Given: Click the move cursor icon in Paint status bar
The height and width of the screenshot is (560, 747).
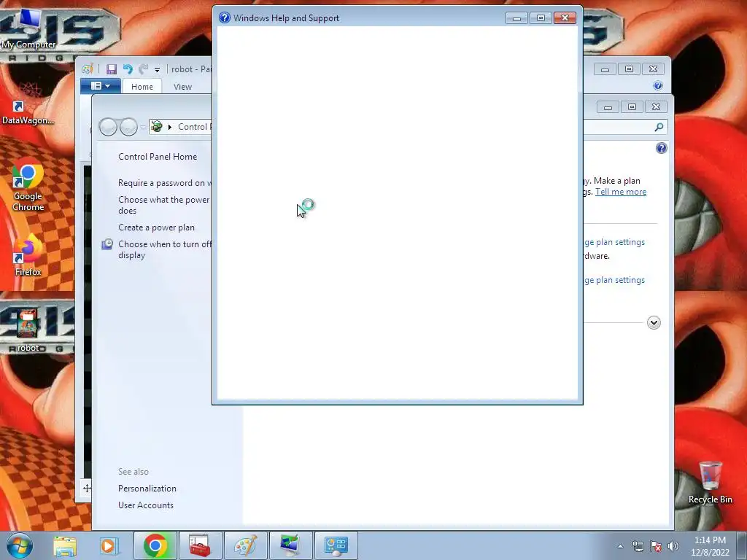Looking at the screenshot, I should 88,488.
